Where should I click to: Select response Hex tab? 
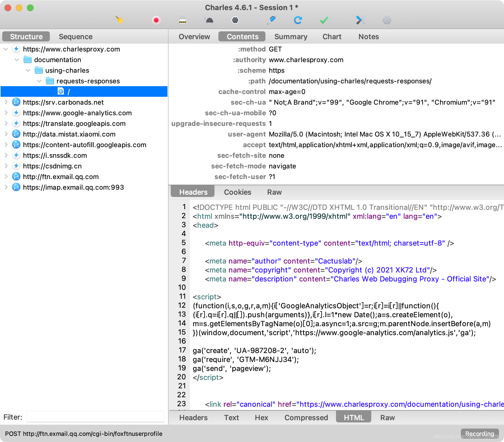tap(261, 418)
